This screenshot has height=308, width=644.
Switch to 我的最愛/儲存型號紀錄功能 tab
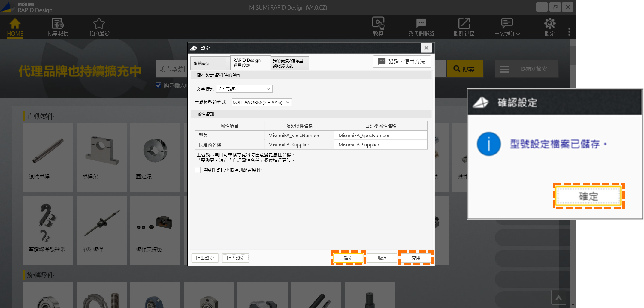tap(289, 63)
